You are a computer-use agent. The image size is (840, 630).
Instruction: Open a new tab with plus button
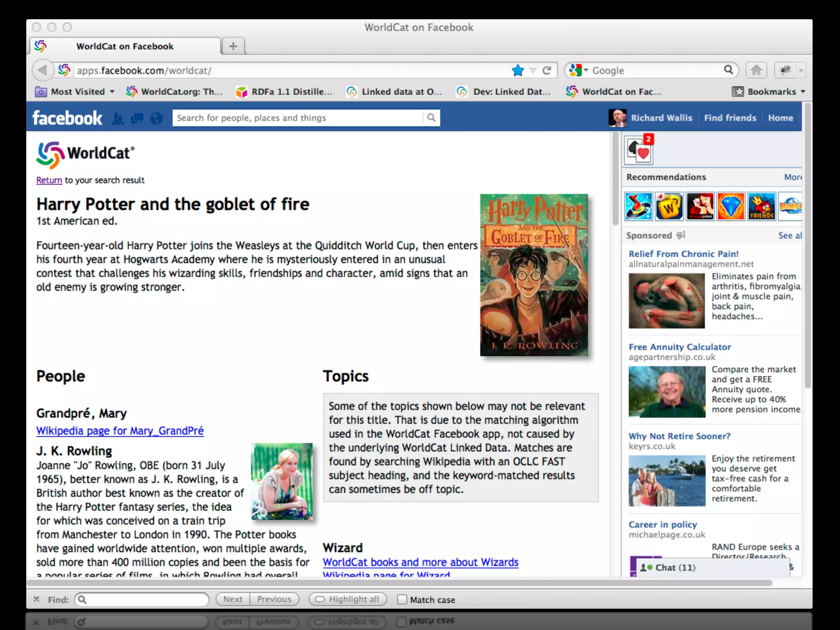(x=233, y=46)
